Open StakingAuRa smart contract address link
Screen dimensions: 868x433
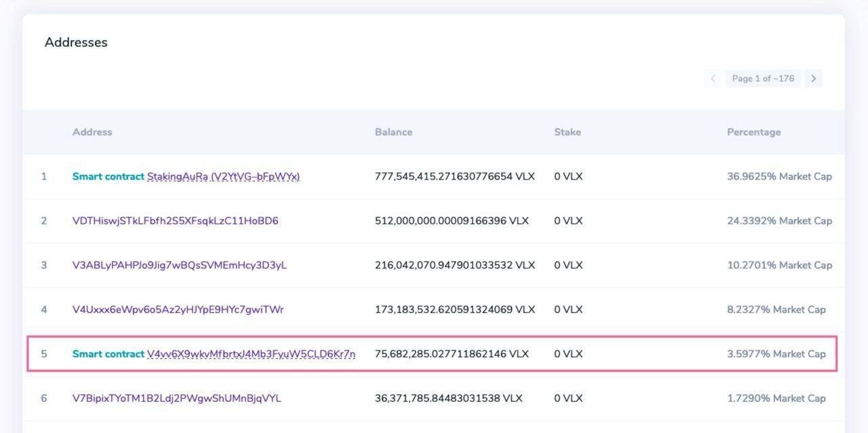pyautogui.click(x=223, y=177)
